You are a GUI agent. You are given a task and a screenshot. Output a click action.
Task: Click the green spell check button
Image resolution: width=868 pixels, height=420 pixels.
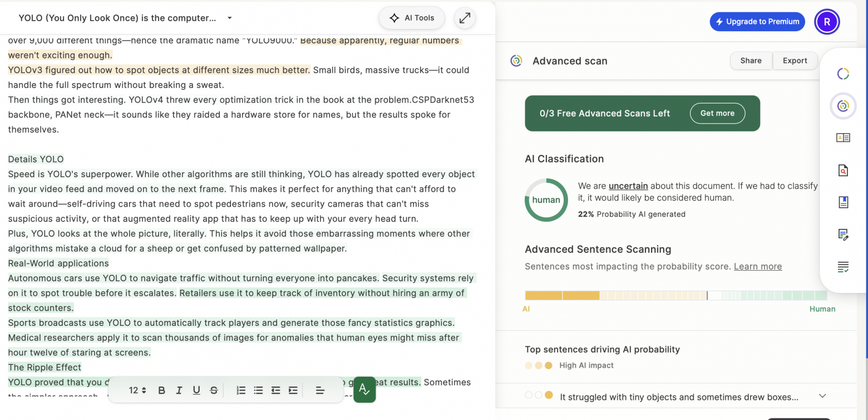tap(364, 389)
